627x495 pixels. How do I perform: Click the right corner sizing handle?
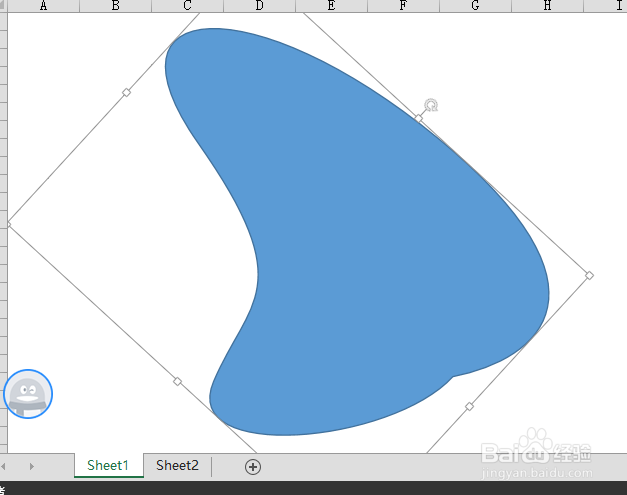click(x=589, y=275)
